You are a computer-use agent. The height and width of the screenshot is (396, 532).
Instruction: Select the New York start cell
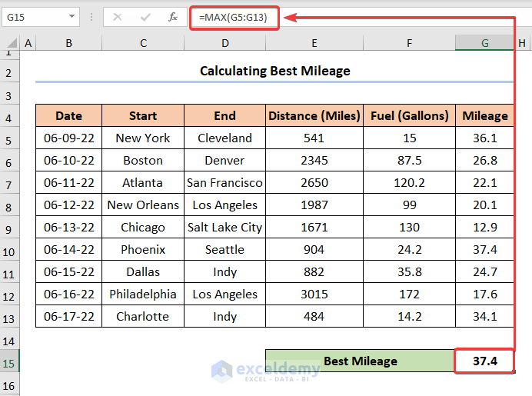[143, 138]
